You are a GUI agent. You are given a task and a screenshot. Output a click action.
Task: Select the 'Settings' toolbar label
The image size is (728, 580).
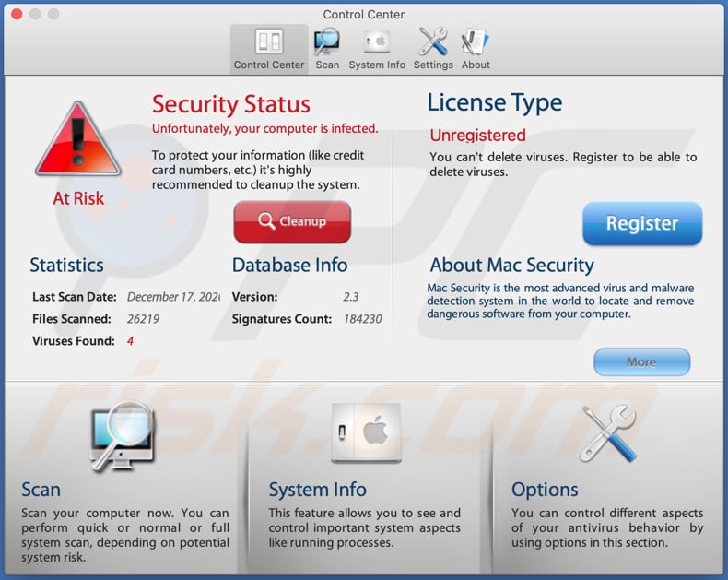(433, 65)
